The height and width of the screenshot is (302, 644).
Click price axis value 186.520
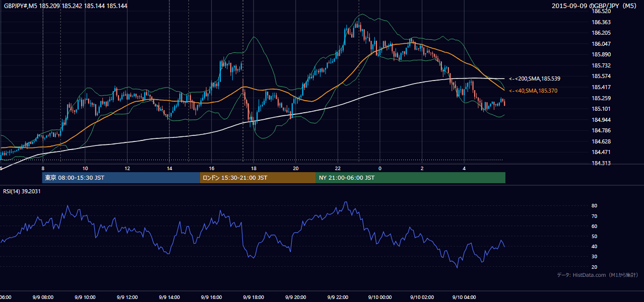click(x=601, y=11)
